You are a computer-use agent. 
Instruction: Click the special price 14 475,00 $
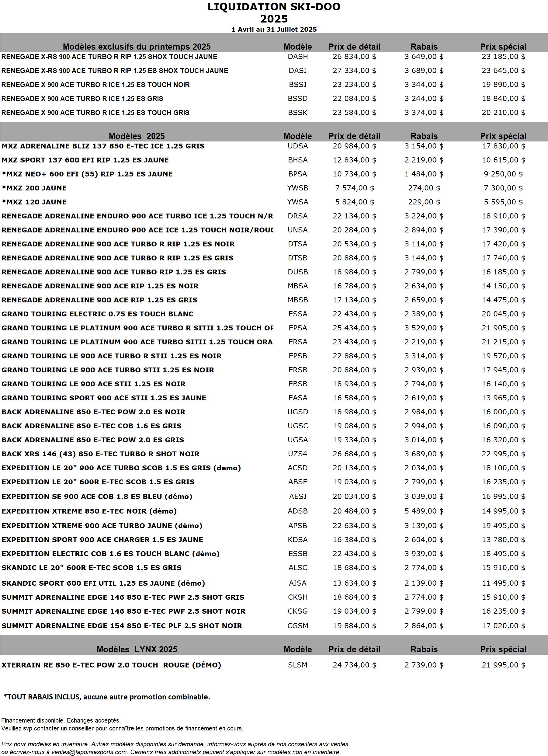point(503,300)
